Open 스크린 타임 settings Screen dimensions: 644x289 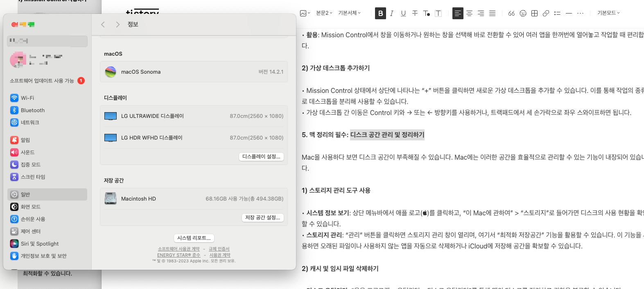[47, 177]
